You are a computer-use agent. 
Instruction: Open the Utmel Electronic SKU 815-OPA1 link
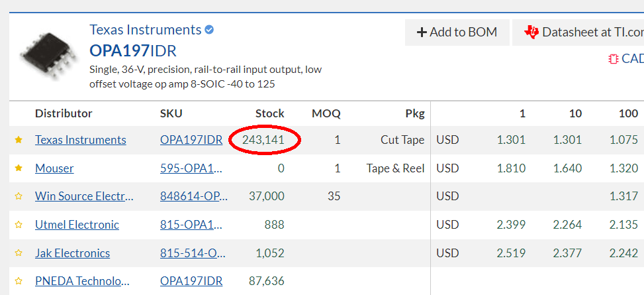[x=191, y=225]
